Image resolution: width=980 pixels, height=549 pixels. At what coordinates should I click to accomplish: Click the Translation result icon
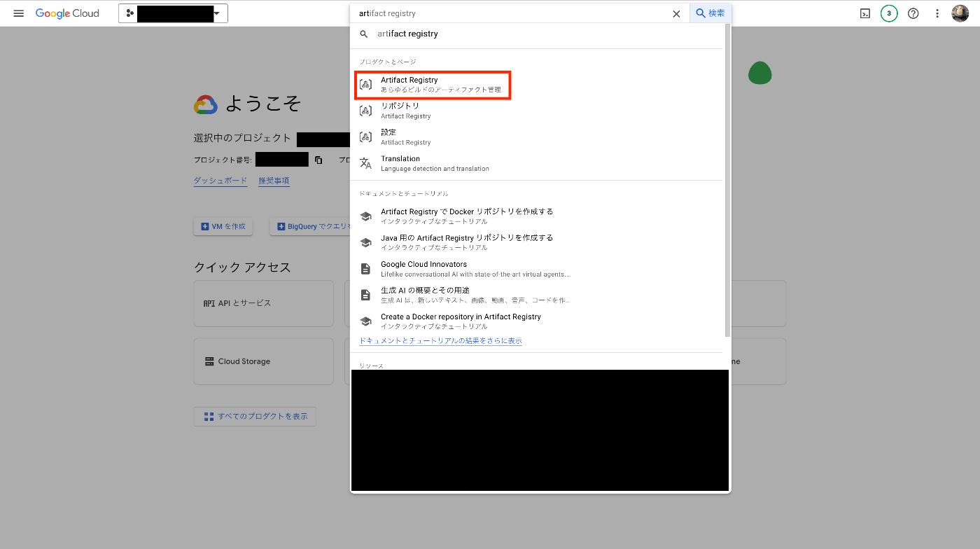[x=365, y=163]
